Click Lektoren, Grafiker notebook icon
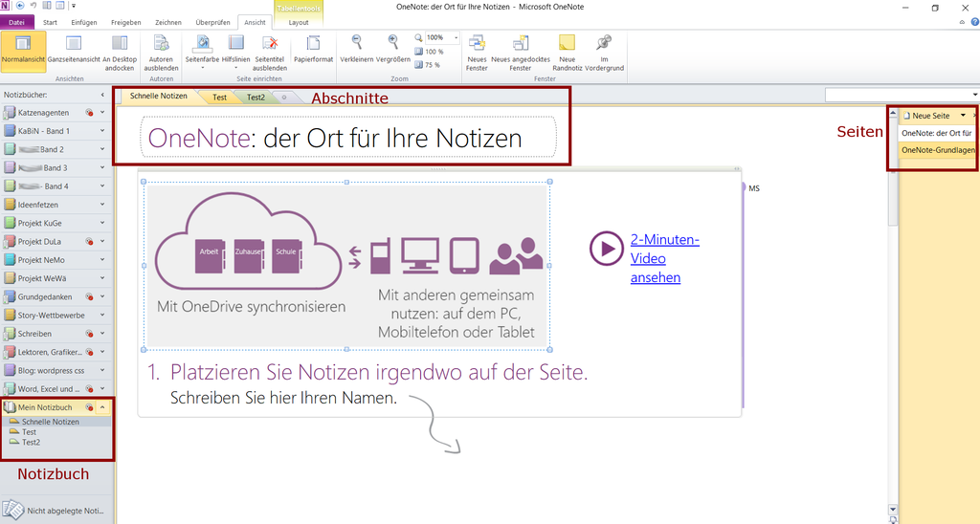Viewport: 980px width, 524px height. point(10,352)
